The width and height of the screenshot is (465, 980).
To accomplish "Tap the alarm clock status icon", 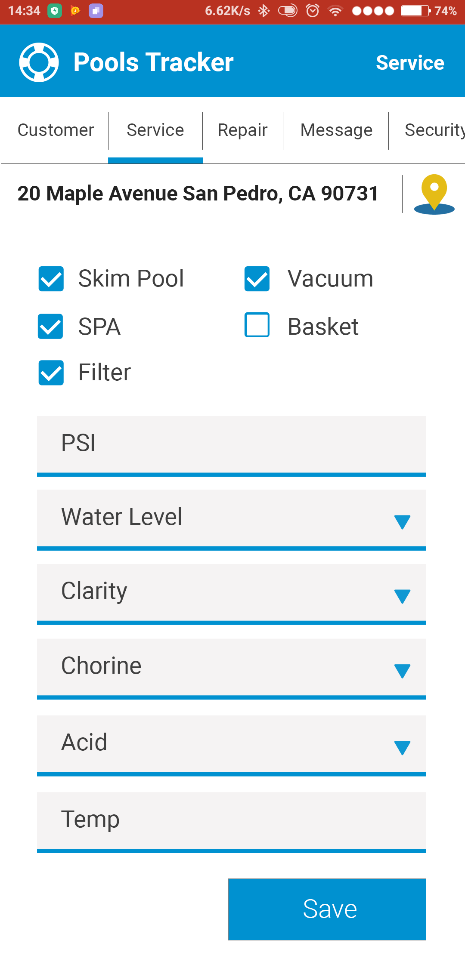I will pos(313,11).
